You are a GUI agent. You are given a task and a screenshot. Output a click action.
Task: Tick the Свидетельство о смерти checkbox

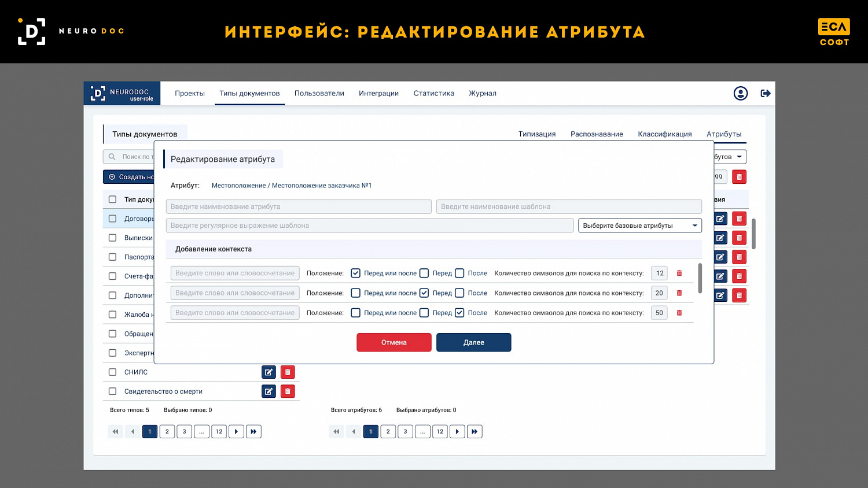coord(112,391)
